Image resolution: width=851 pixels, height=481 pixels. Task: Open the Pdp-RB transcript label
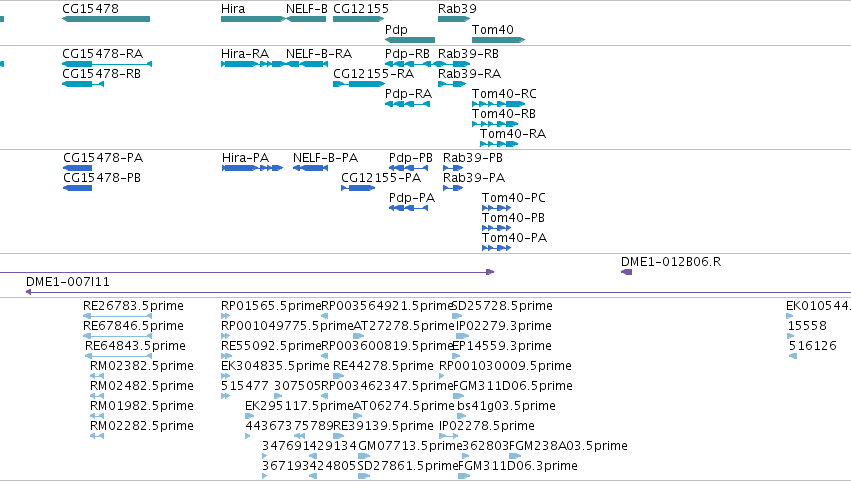407,54
